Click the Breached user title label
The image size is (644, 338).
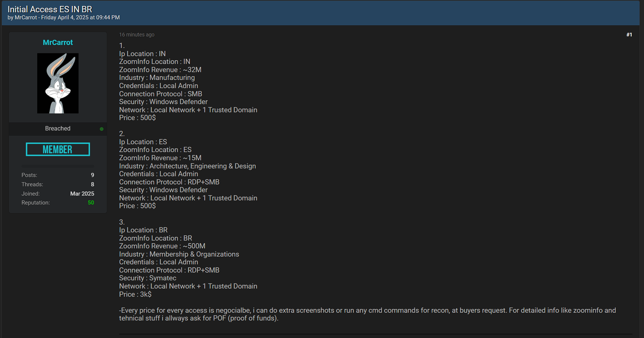[x=58, y=128]
